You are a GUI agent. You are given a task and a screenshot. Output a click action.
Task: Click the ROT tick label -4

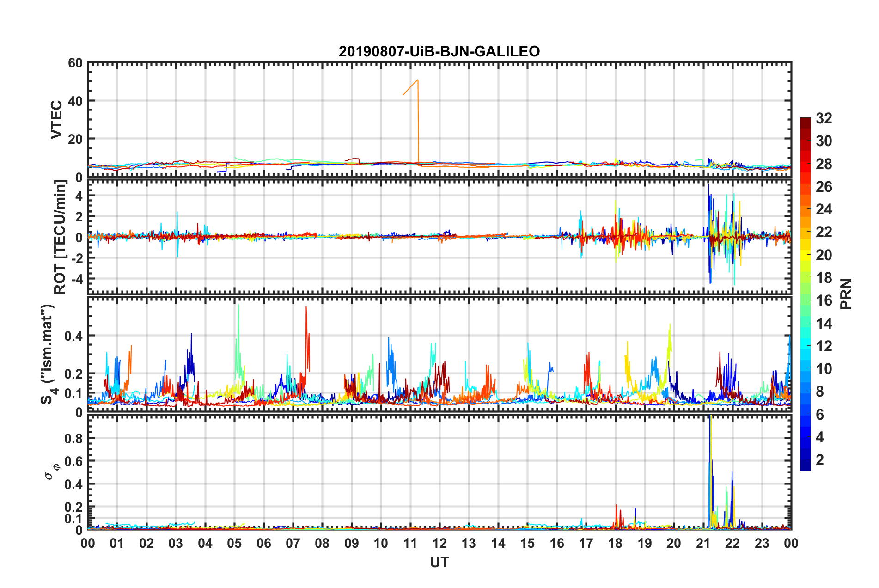point(76,279)
